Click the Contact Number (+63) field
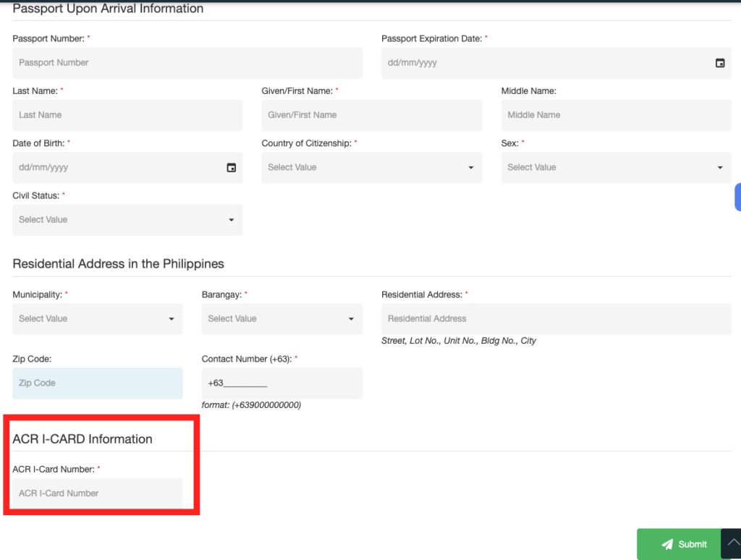 [x=281, y=383]
